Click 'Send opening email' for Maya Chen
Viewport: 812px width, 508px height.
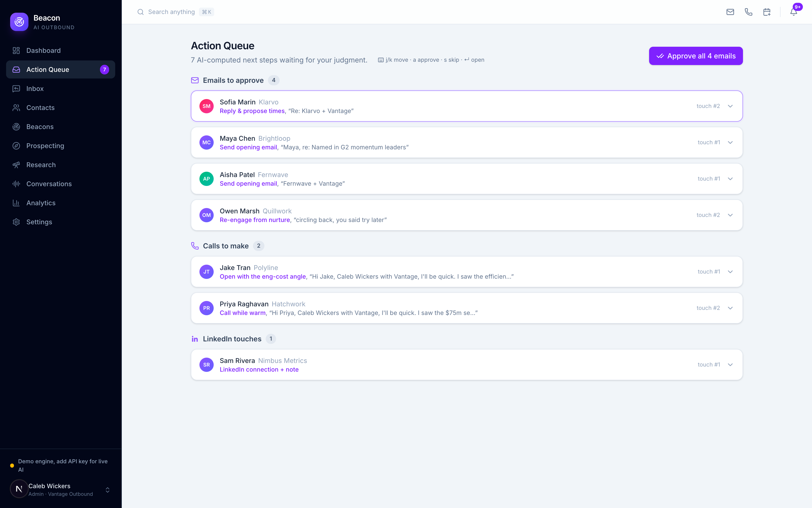(x=248, y=147)
